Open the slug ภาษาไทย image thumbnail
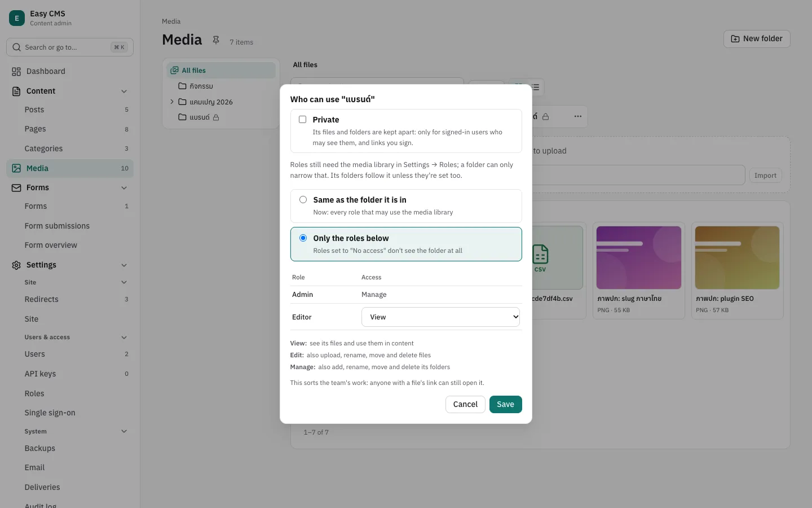812x508 pixels. [x=638, y=258]
